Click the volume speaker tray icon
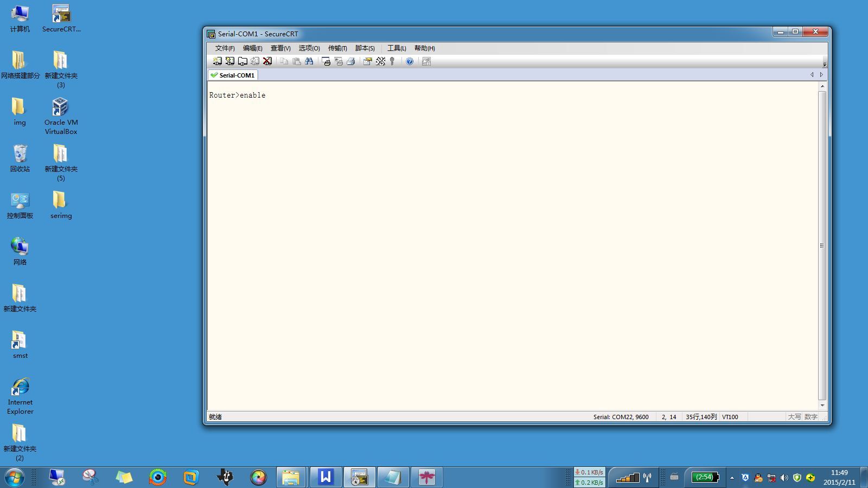The width and height of the screenshot is (868, 488). click(x=784, y=478)
